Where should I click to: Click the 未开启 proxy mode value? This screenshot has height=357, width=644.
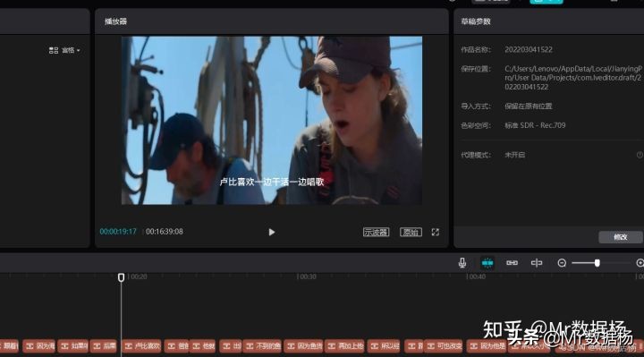coord(514,155)
